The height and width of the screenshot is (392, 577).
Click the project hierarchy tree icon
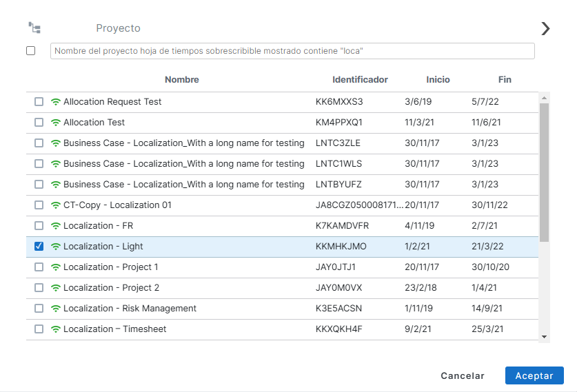34,28
